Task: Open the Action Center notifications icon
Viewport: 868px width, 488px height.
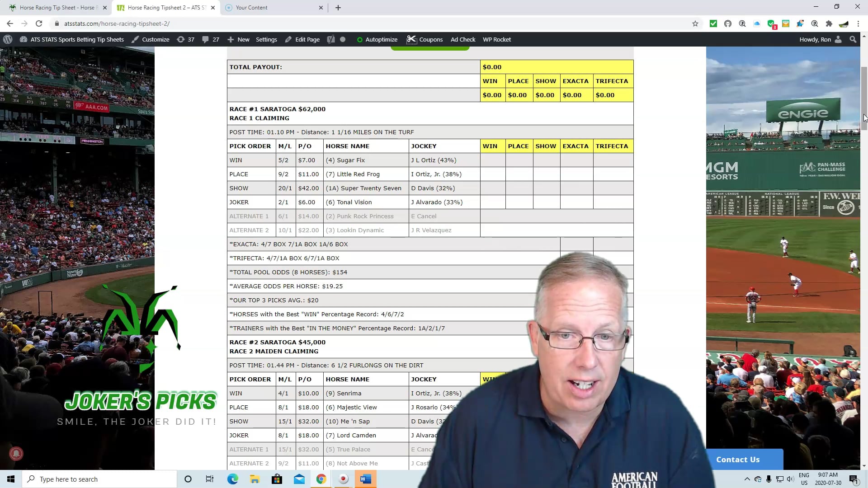Action: pos(854,479)
